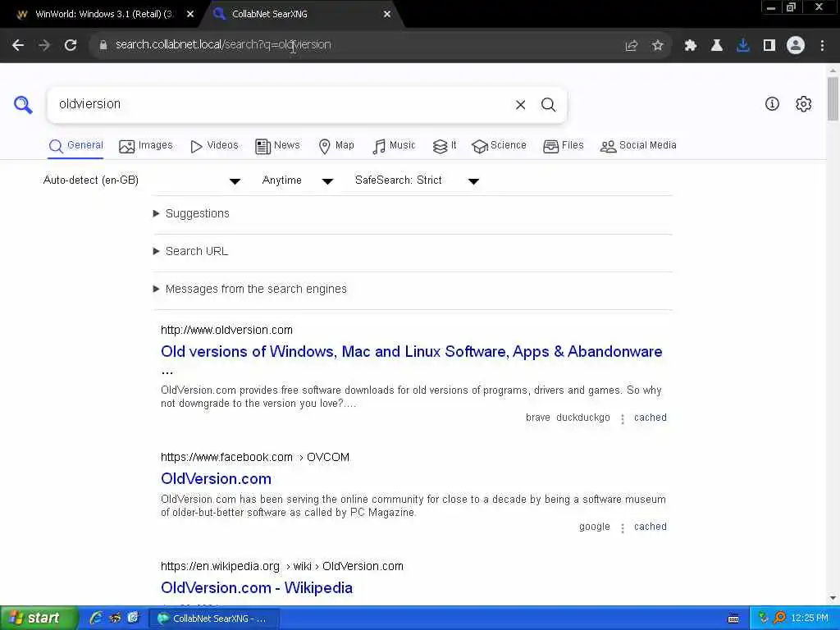The height and width of the screenshot is (630, 840).
Task: Click the share page icon in address bar
Action: point(632,46)
